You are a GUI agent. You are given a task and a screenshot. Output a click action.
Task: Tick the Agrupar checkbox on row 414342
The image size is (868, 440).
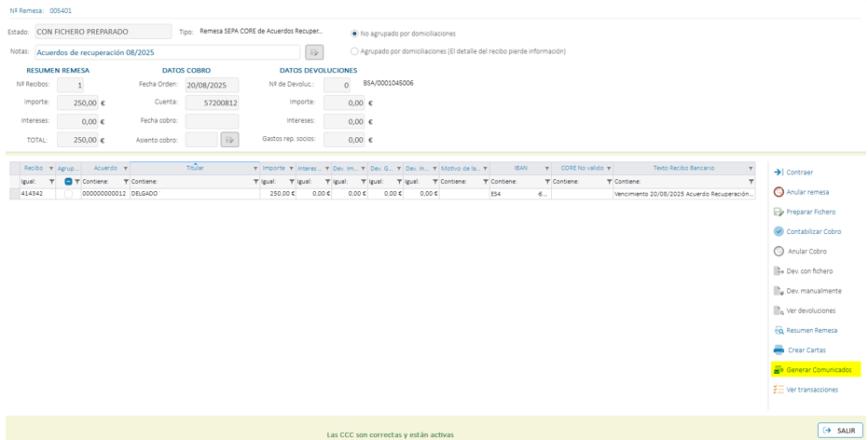point(68,194)
